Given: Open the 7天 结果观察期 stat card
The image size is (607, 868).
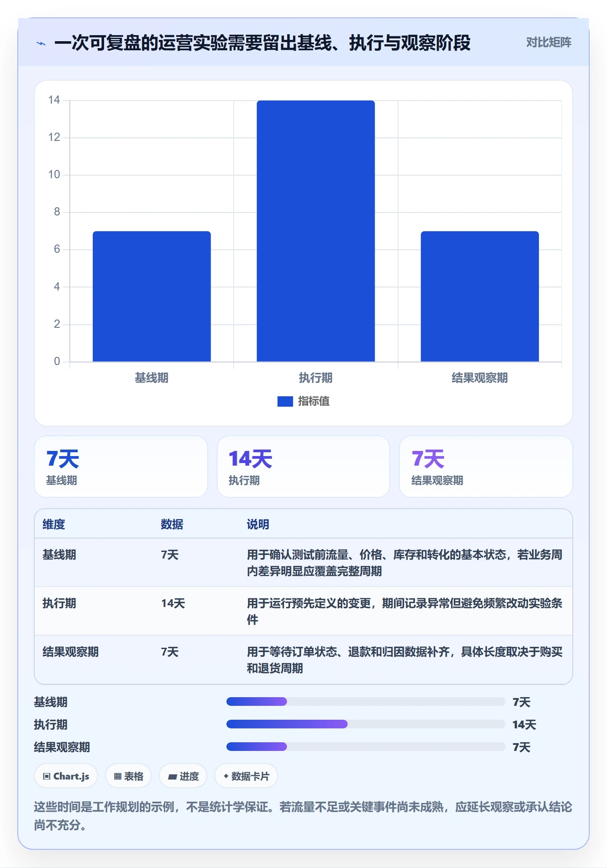Looking at the screenshot, I should [x=486, y=467].
